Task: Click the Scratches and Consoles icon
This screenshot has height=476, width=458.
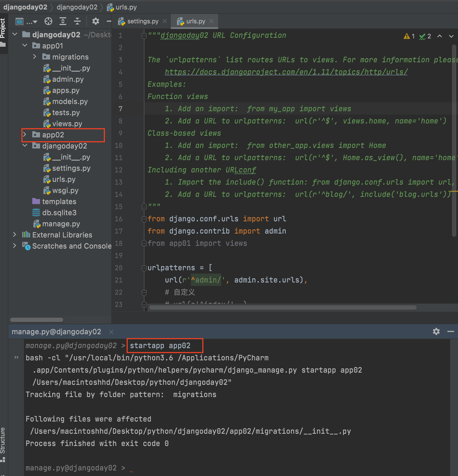Action: coord(26,246)
